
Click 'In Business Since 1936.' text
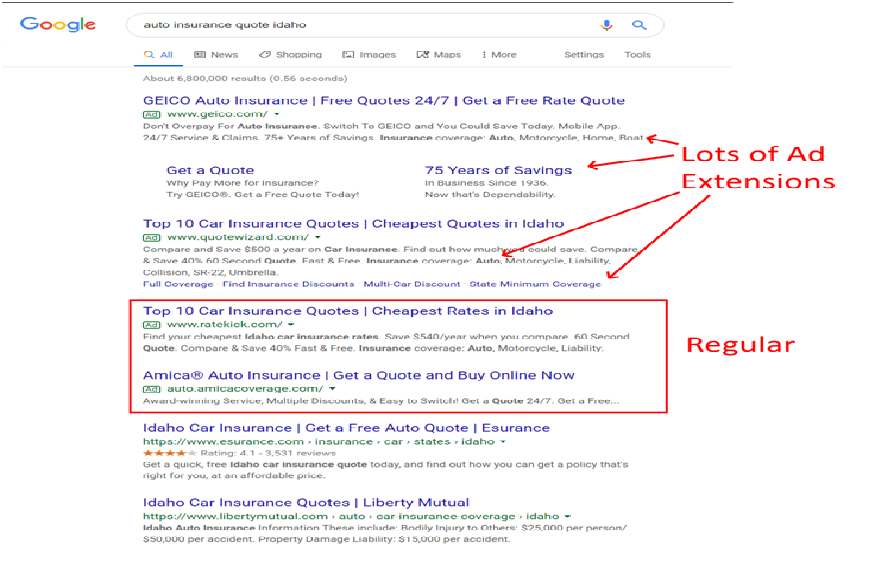(x=487, y=183)
